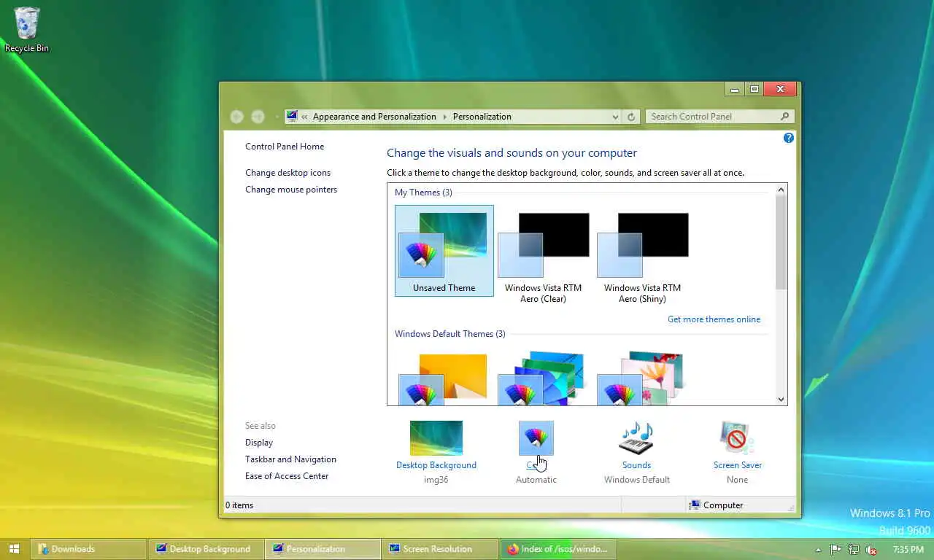Screen dimensions: 934x560
Task: Click the breadcrumb chevron before Appearance and Personalization
Action: point(305,117)
